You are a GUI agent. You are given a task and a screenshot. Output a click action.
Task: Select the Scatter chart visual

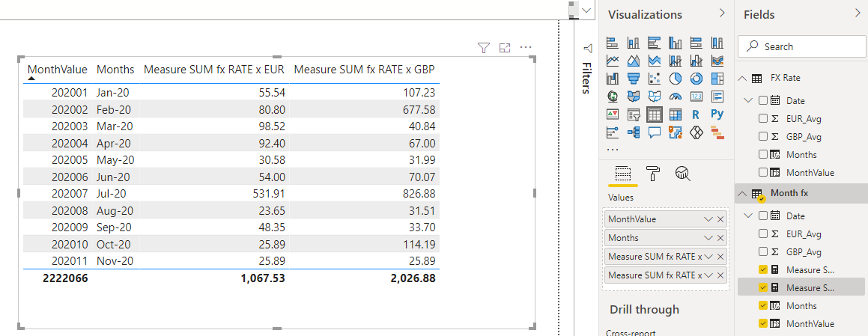click(655, 78)
